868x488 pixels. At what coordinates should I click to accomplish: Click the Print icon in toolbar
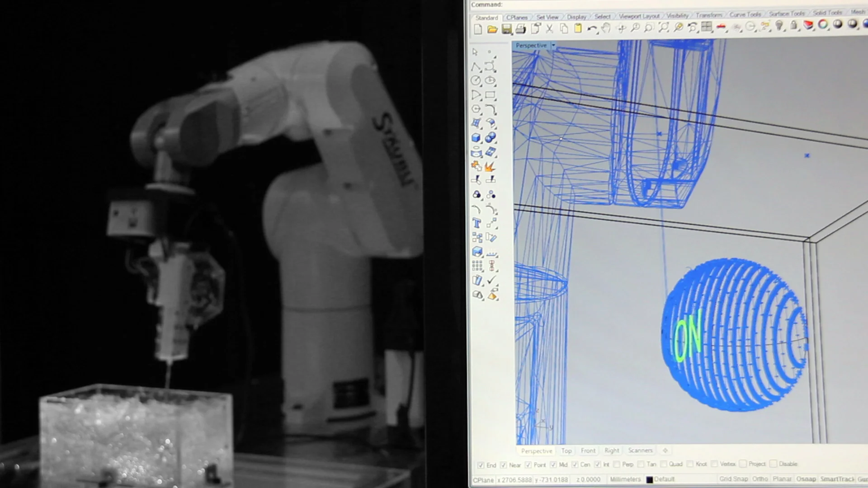(521, 30)
